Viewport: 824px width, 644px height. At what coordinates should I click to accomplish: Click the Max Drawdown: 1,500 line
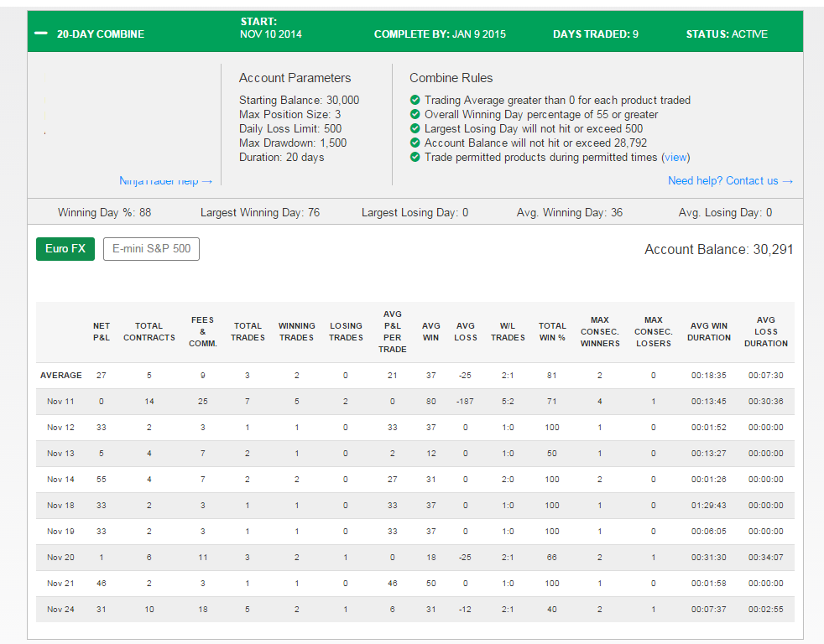[x=293, y=143]
